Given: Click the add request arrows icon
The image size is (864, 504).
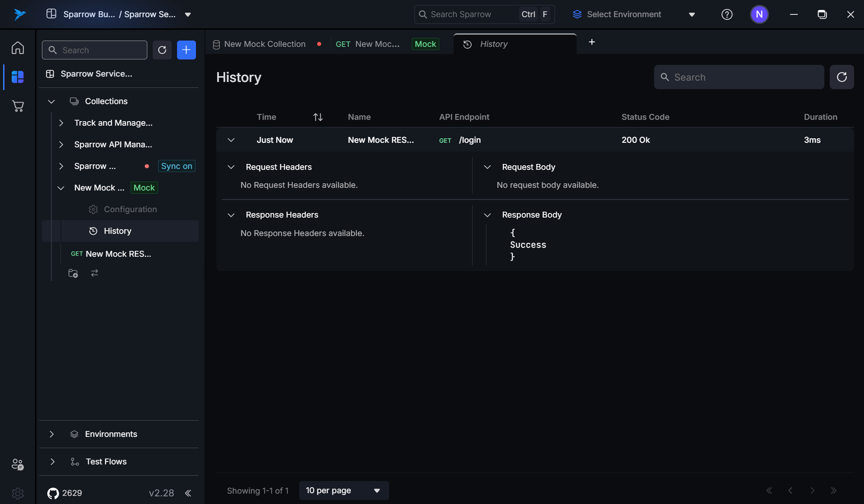Looking at the screenshot, I should pyautogui.click(x=95, y=273).
